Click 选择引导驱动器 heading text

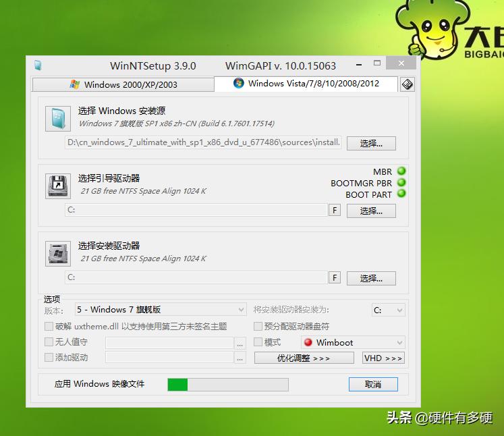coord(109,178)
